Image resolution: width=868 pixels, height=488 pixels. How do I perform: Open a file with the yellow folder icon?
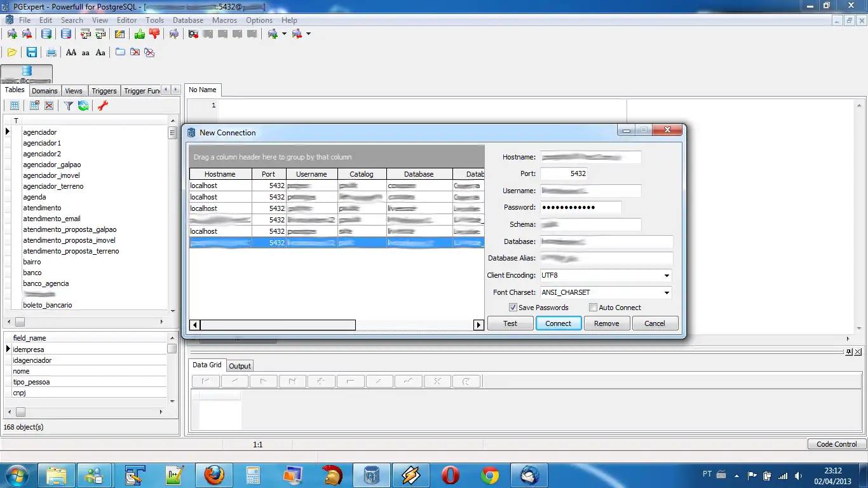[x=12, y=52]
